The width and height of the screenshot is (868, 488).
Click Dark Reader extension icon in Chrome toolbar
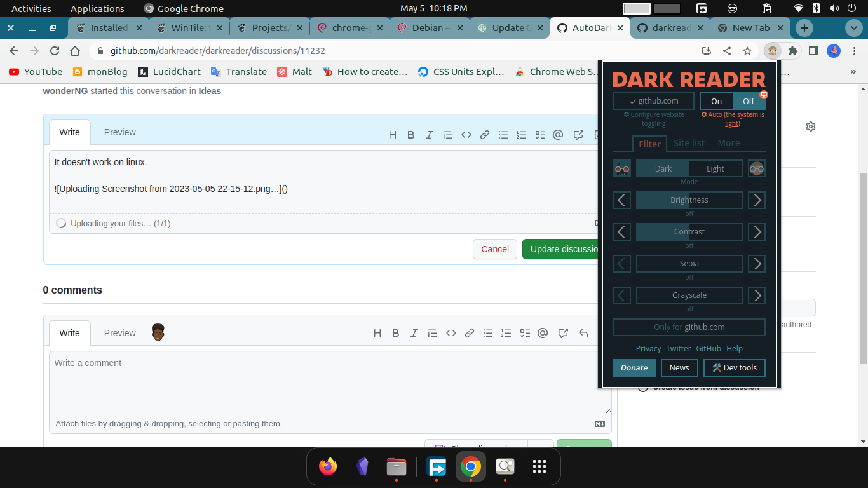coord(772,51)
